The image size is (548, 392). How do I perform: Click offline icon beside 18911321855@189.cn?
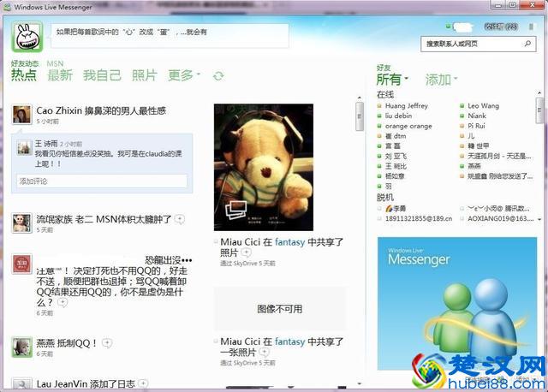(x=379, y=218)
